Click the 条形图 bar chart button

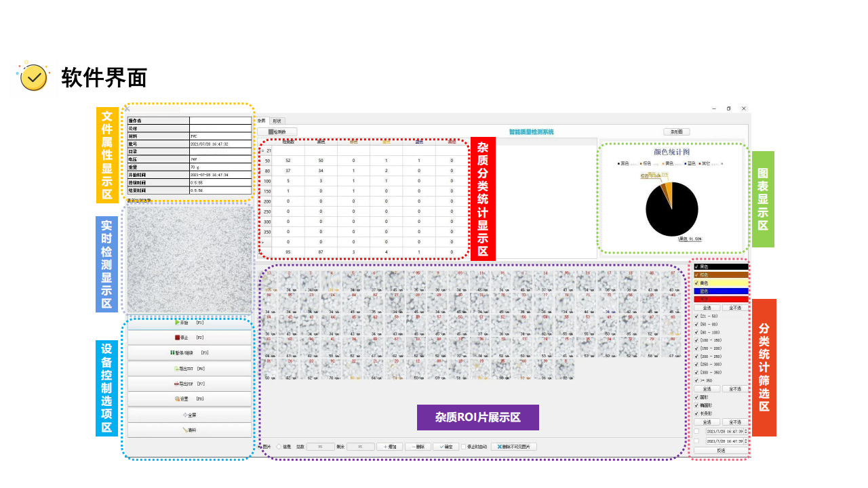676,131
